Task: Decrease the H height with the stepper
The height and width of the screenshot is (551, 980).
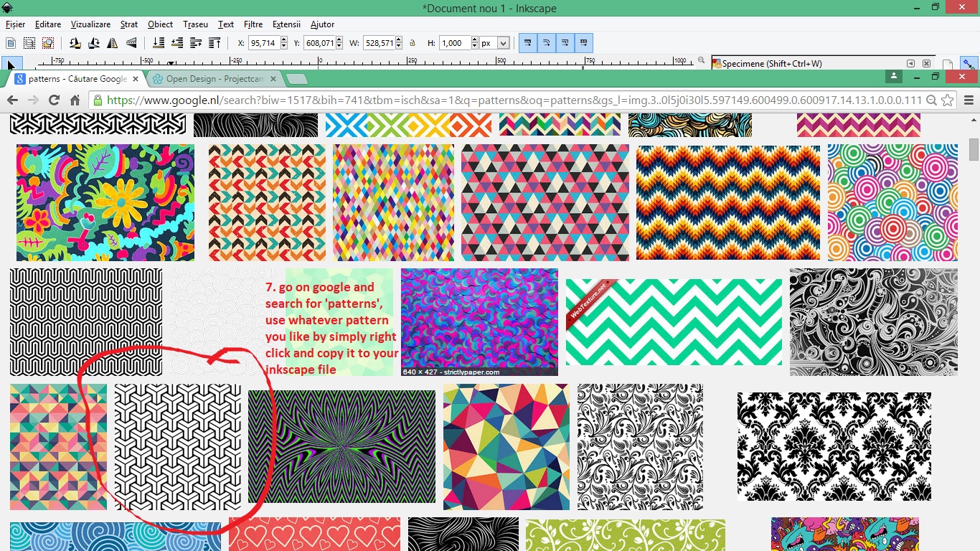Action: [x=474, y=47]
